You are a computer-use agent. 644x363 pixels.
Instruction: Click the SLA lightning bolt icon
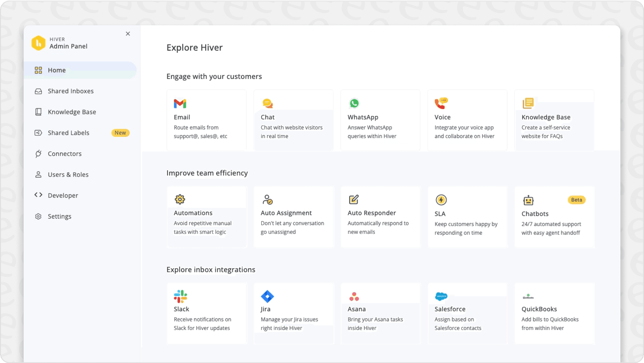(x=441, y=200)
